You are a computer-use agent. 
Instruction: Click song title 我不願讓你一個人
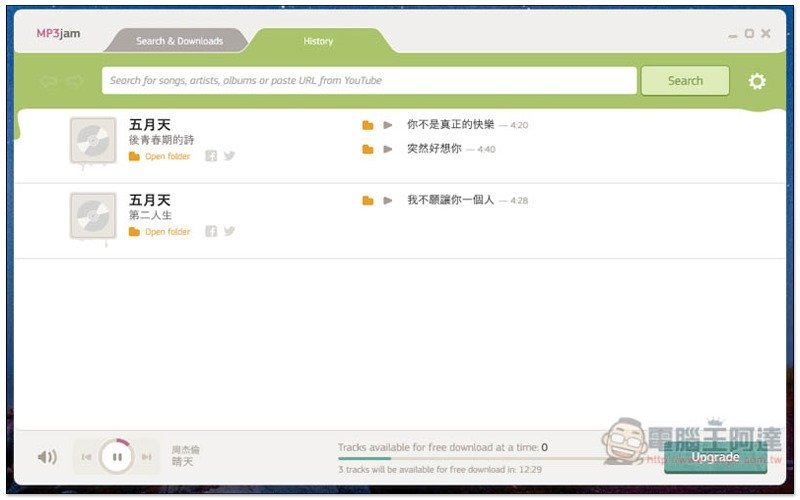(x=451, y=200)
